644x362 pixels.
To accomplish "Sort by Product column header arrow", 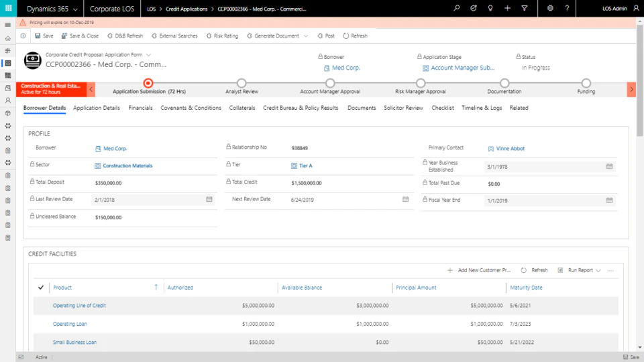I will [156, 288].
